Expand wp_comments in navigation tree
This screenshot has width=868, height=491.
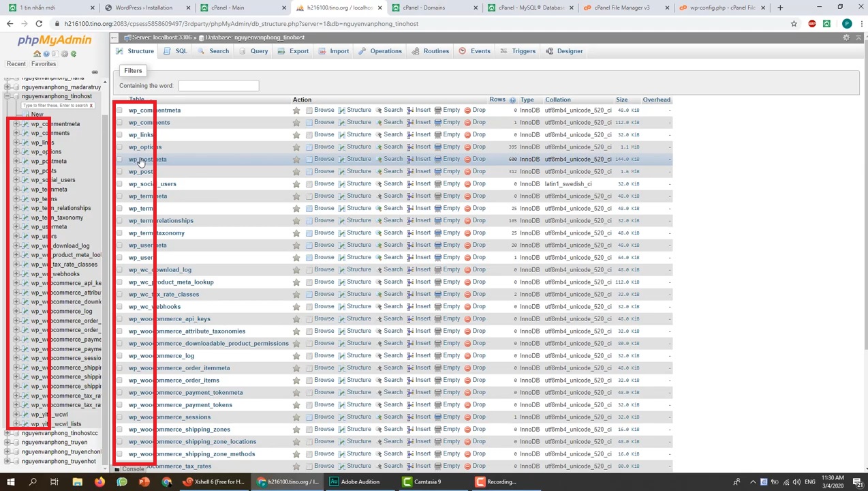(16, 134)
